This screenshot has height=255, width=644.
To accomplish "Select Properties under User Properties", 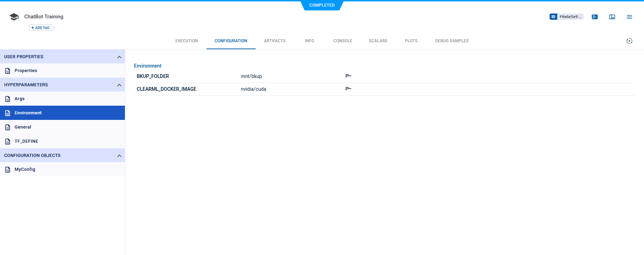I will pyautogui.click(x=26, y=71).
